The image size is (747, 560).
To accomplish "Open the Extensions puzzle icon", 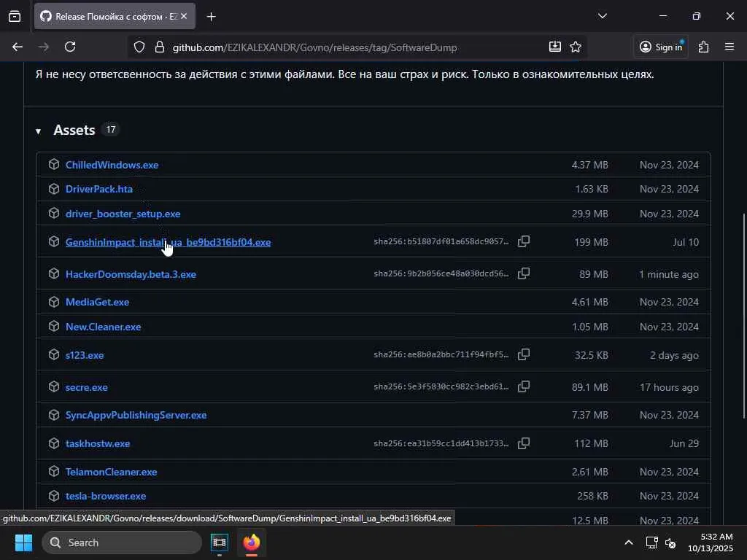I will pos(704,47).
